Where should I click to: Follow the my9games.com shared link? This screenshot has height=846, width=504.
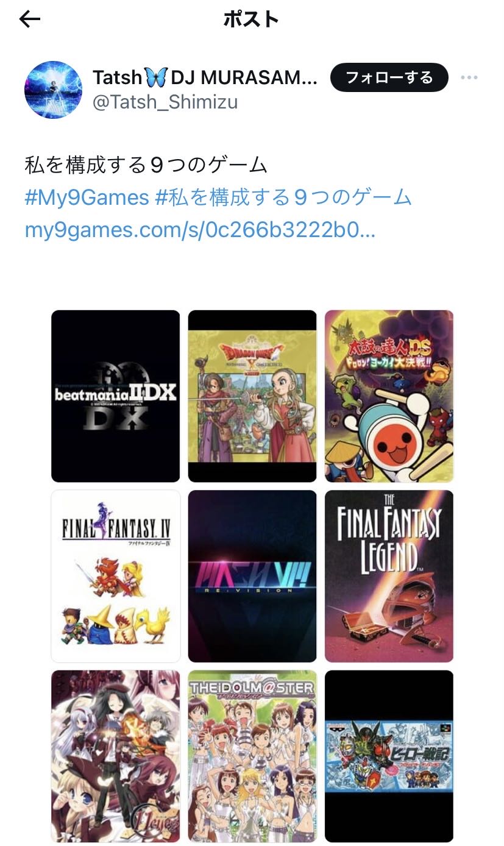200,230
